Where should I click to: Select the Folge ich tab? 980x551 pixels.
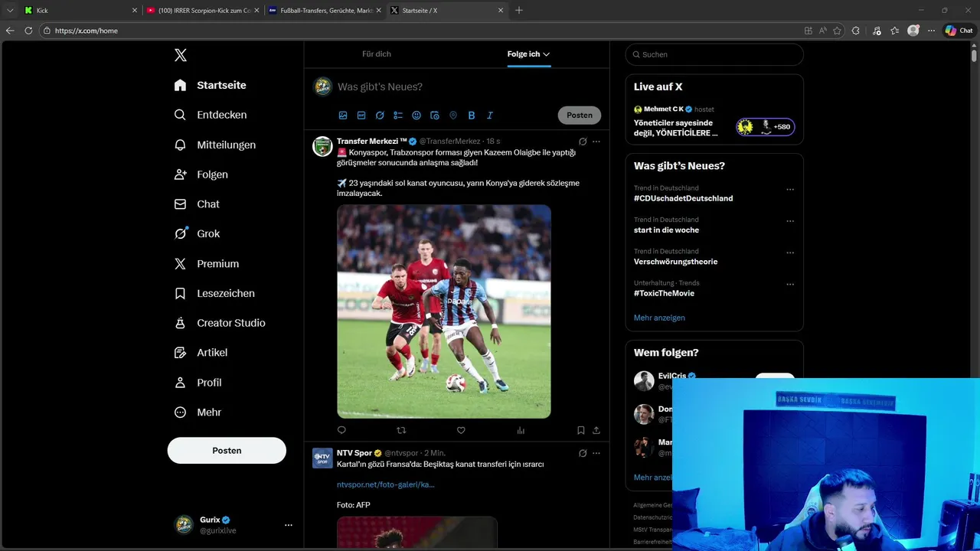pos(524,54)
